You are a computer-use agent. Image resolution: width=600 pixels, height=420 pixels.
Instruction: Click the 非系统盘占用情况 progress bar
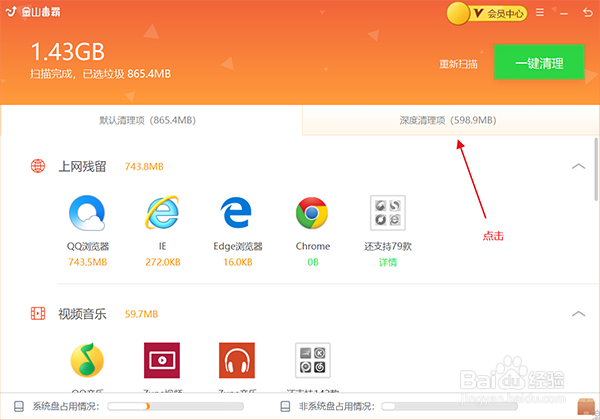point(450,406)
